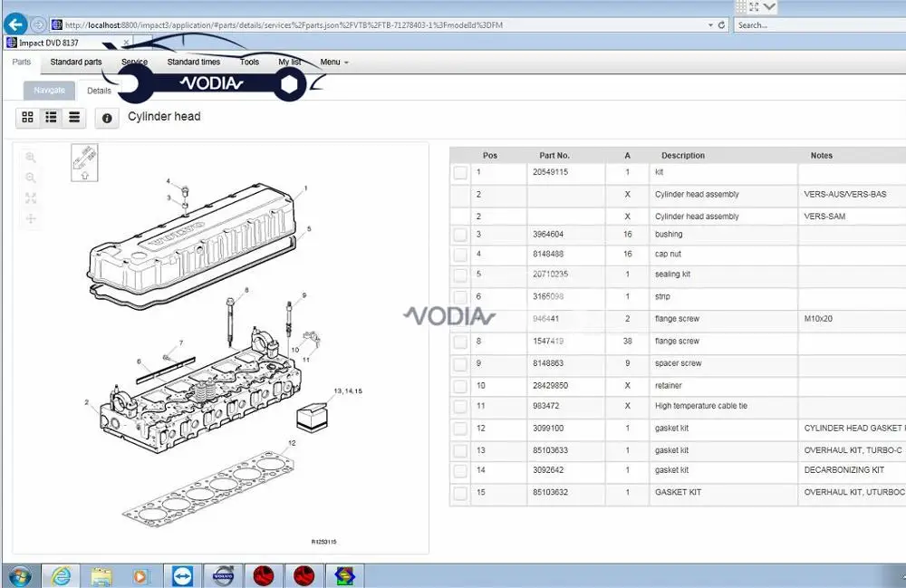Screen dimensions: 906x588
Task: Click the refresh icon in address bar
Action: (x=721, y=24)
